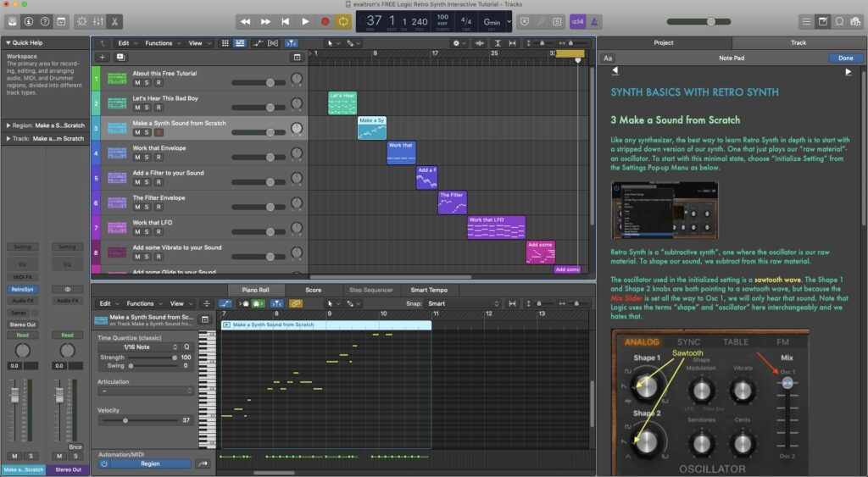Toggle the yellow Cycle mode button
This screenshot has width=868, height=477.
click(343, 21)
